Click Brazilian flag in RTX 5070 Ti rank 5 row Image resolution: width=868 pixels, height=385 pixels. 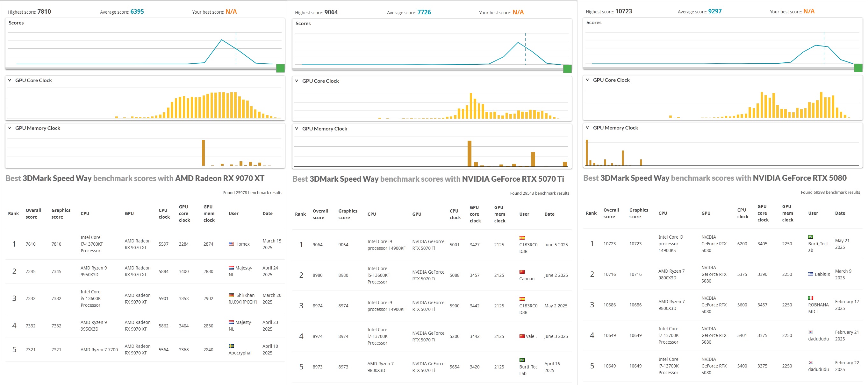(522, 360)
